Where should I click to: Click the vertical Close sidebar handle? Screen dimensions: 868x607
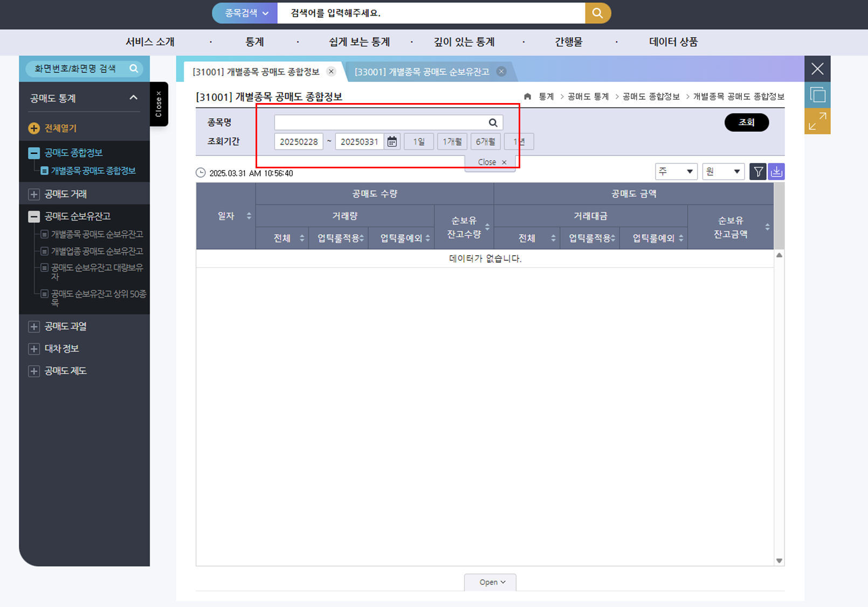tap(159, 104)
